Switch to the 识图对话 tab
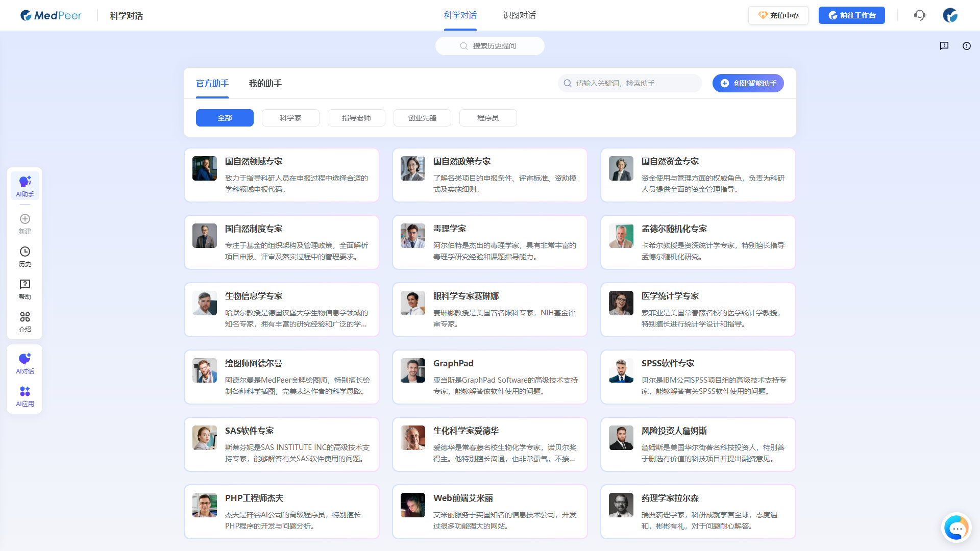The height and width of the screenshot is (551, 980). point(519,15)
